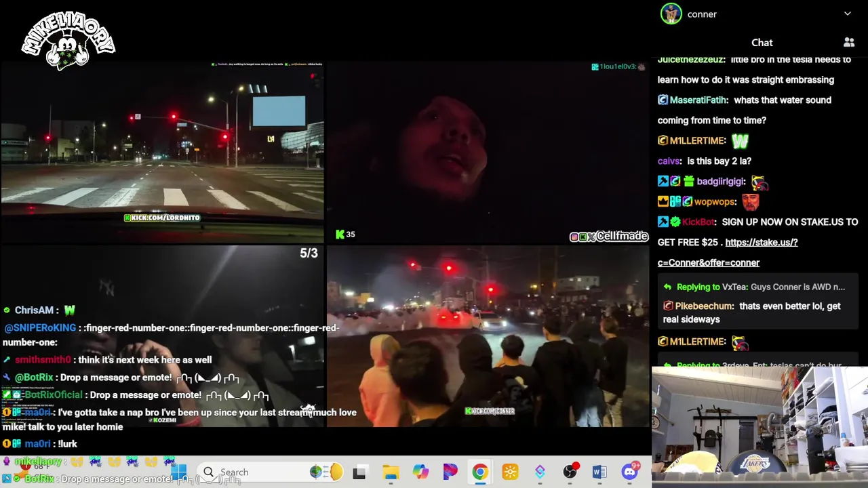Image resolution: width=868 pixels, height=488 pixels.
Task: Click the W emote after M1LLERTIME
Action: tap(740, 141)
